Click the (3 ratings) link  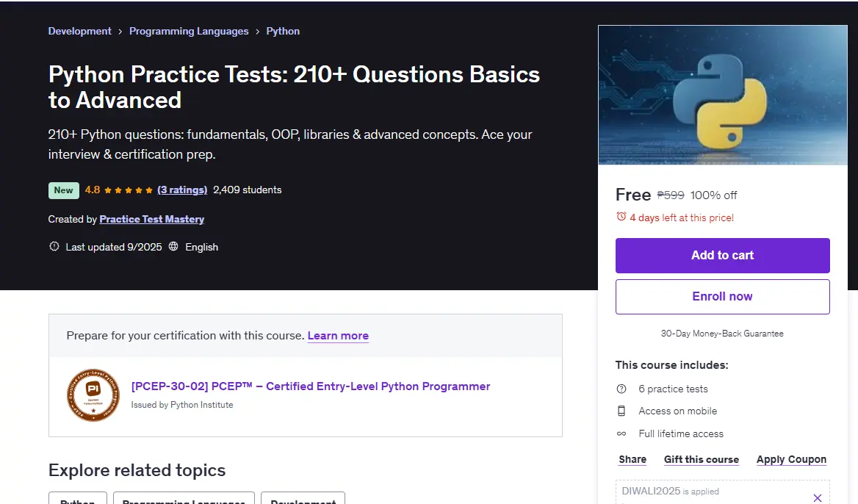182,190
